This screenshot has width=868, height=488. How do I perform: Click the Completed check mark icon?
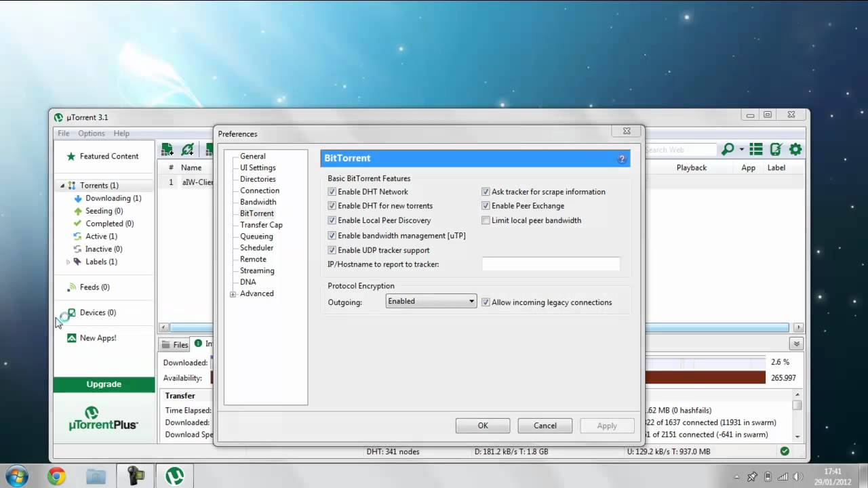tap(78, 224)
